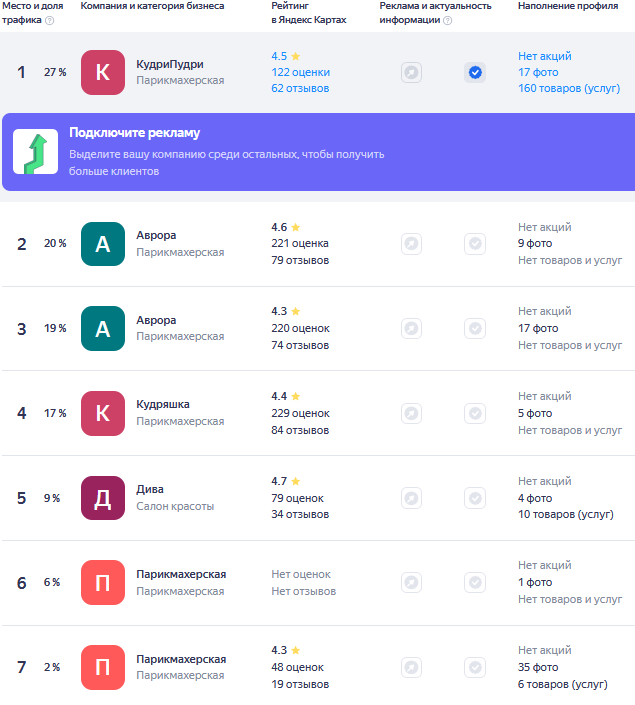Open the 'Подключите рекламу' banner heading
The height and width of the screenshot is (705, 635).
134,133
